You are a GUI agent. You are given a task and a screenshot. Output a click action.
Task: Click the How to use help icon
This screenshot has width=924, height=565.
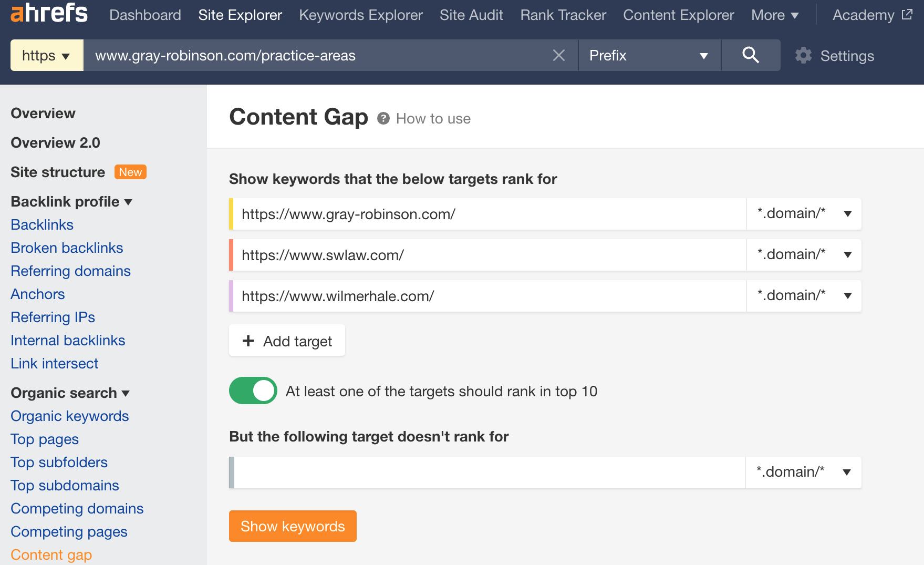pyautogui.click(x=383, y=118)
